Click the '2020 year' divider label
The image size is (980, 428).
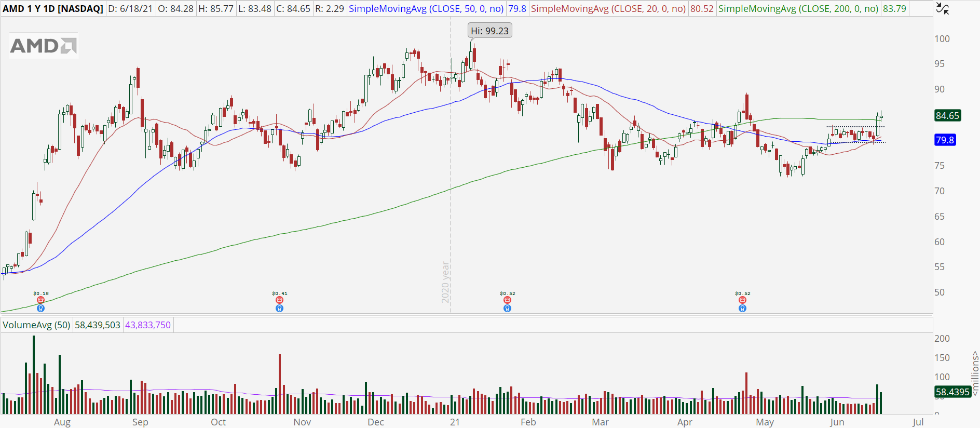445,282
